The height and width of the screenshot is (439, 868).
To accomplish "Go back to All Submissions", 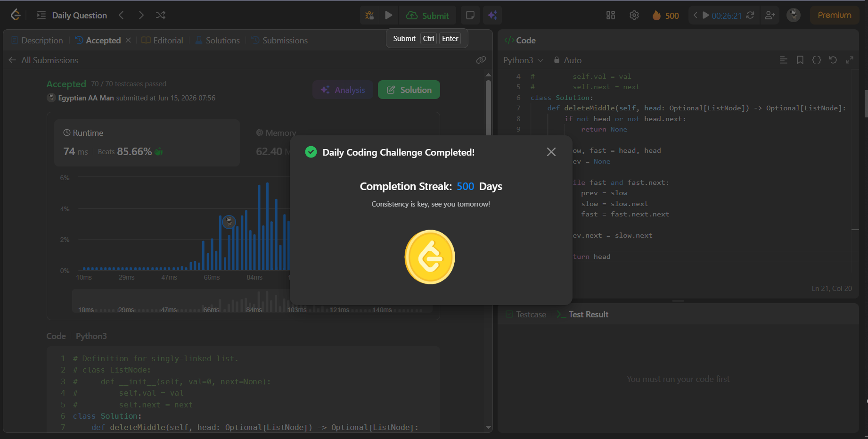I will click(x=43, y=60).
